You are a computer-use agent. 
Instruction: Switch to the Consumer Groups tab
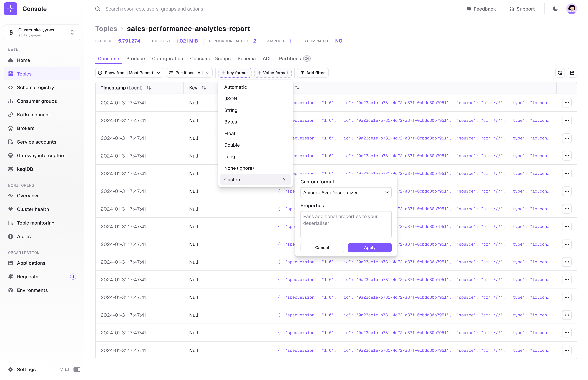pos(210,59)
